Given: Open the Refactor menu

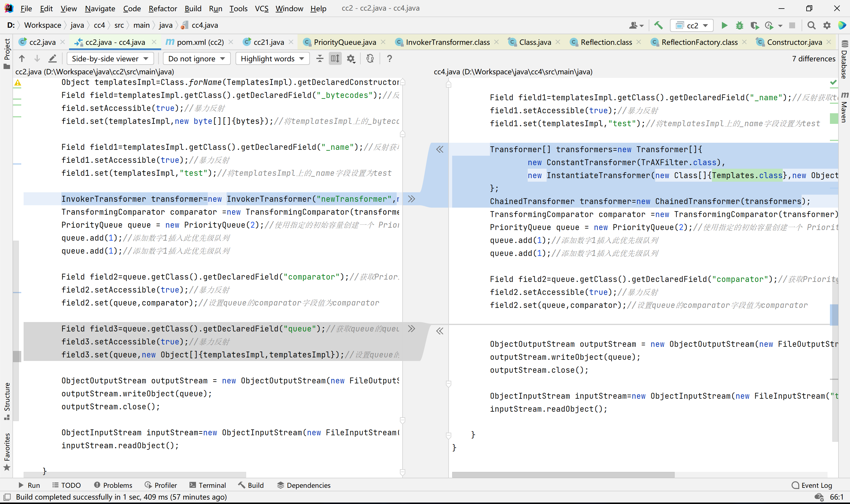Looking at the screenshot, I should (162, 9).
